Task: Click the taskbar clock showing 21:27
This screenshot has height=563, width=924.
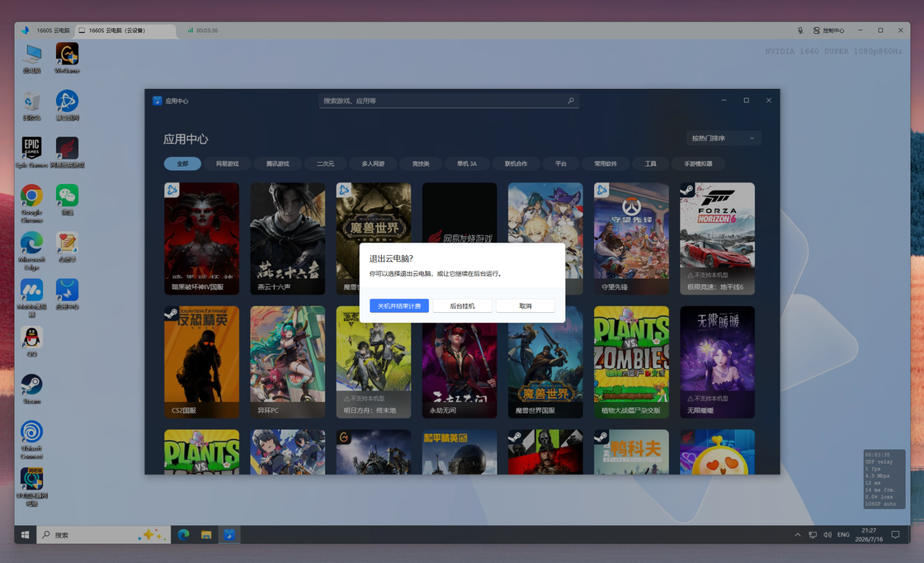Action: (x=869, y=535)
